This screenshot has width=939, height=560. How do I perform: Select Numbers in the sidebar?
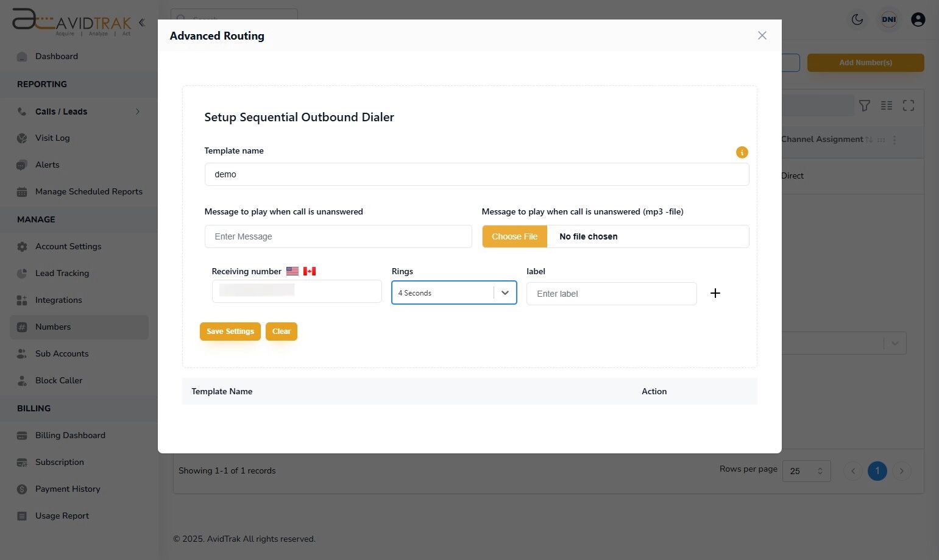click(x=53, y=327)
